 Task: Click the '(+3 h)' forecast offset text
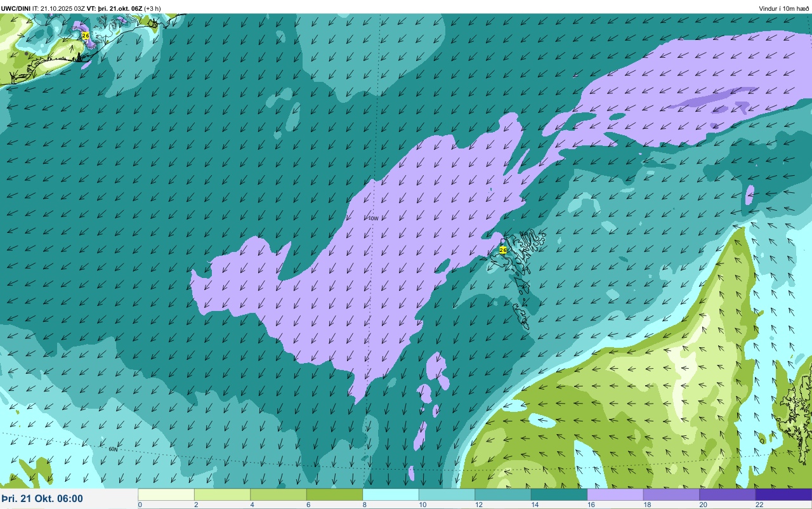(x=152, y=8)
